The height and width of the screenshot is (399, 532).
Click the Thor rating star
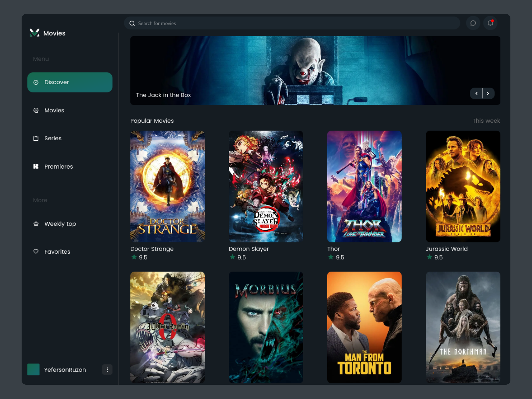[x=331, y=257]
